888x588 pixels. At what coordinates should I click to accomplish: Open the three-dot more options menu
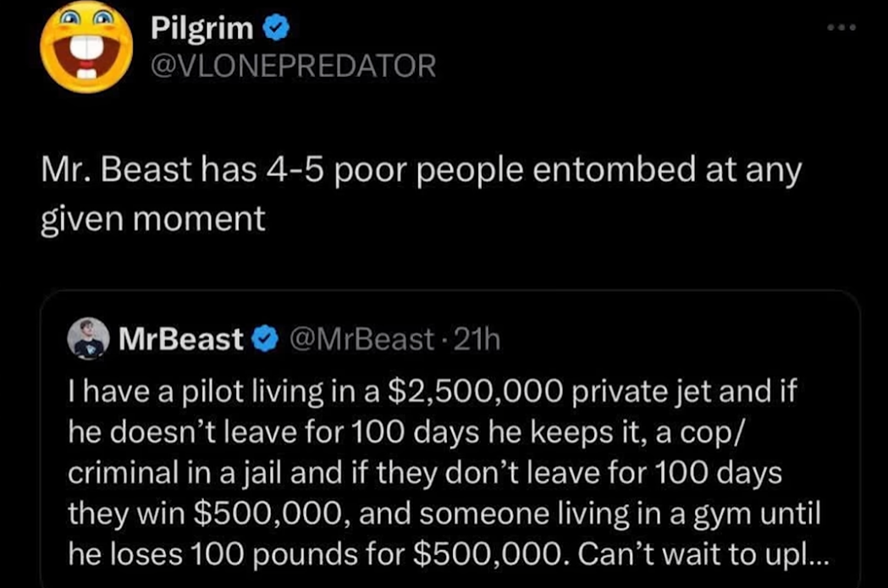[842, 28]
